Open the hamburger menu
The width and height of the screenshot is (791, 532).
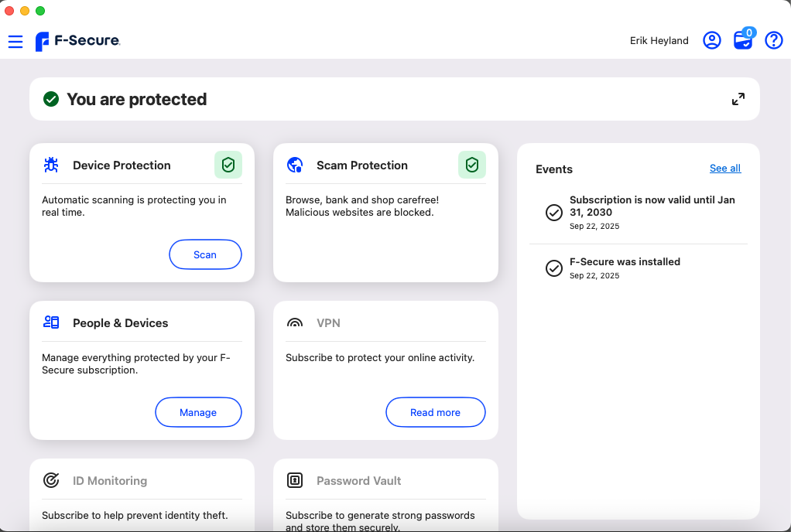click(15, 42)
